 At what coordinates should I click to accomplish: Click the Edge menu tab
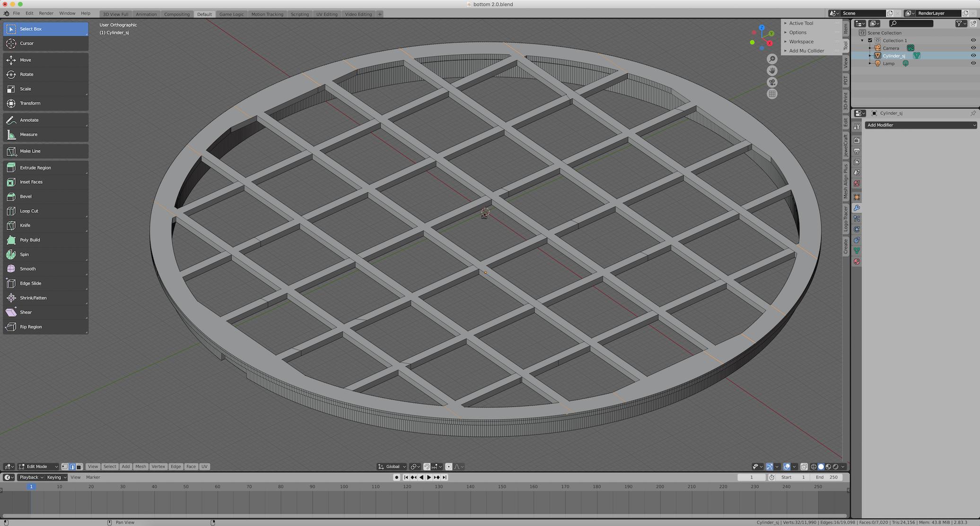(175, 466)
